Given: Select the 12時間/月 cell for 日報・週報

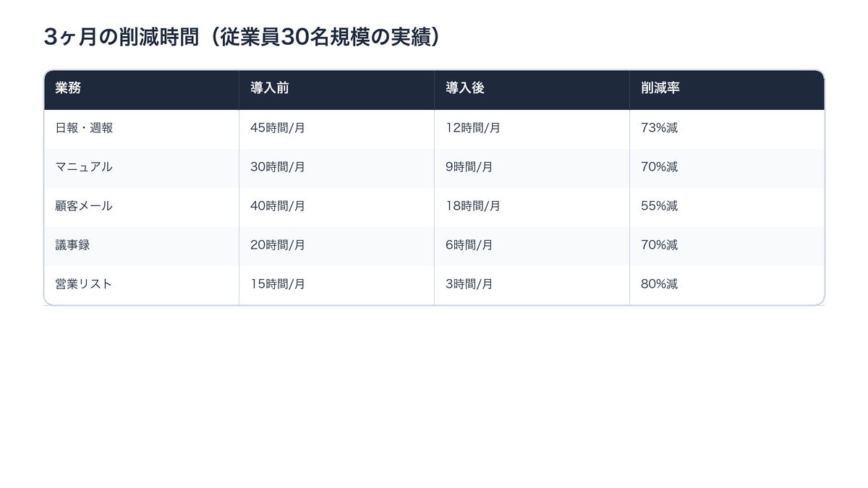Looking at the screenshot, I should tap(470, 129).
